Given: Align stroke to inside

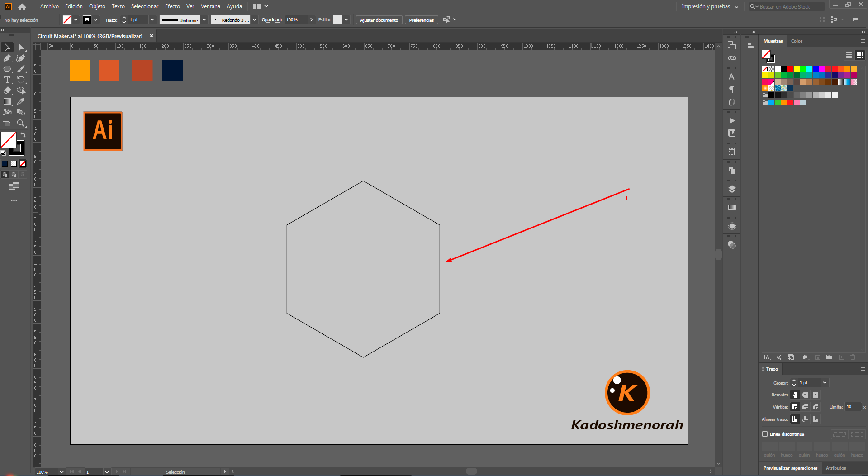Looking at the screenshot, I should click(x=805, y=419).
